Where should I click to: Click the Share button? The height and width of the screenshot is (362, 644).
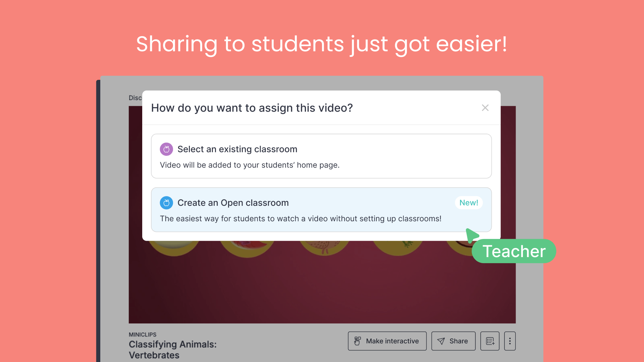pos(453,341)
